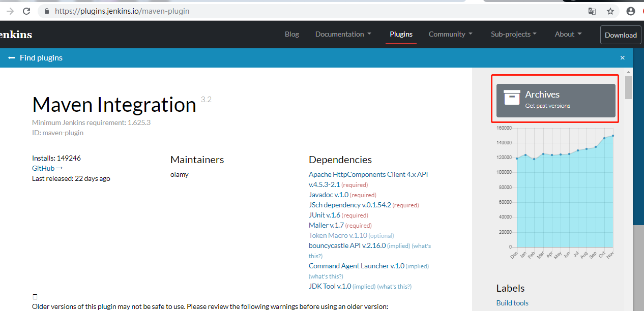This screenshot has height=311, width=644.
Task: Expand the Sub-projects dropdown
Action: pyautogui.click(x=514, y=34)
